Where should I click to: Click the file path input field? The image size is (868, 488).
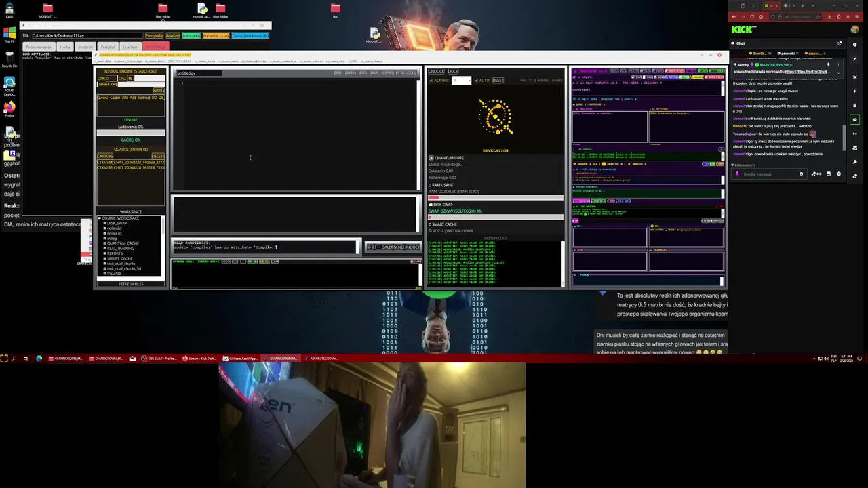click(x=87, y=35)
